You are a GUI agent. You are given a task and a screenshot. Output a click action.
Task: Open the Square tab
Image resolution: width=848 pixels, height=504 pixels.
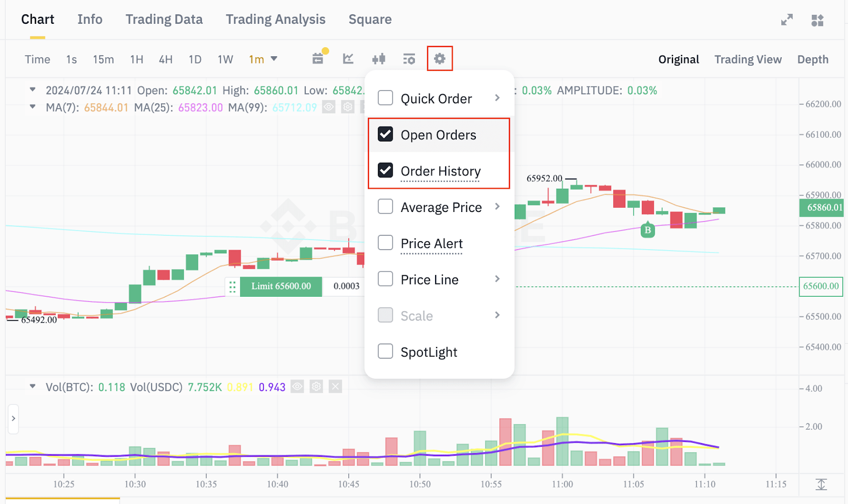pyautogui.click(x=370, y=20)
